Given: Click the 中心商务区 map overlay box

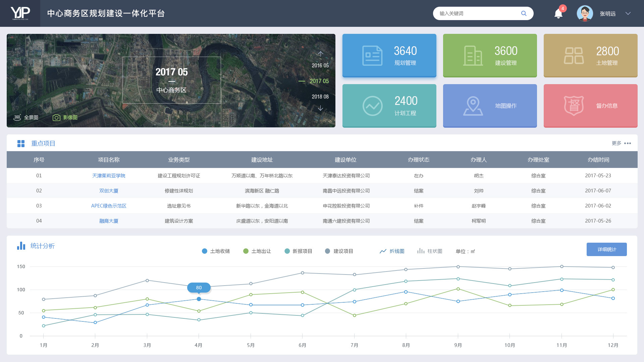Looking at the screenshot, I should [x=171, y=80].
